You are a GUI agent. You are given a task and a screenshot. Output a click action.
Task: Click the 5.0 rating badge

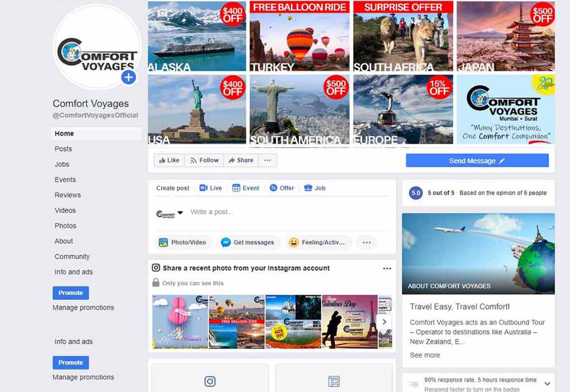(x=416, y=193)
